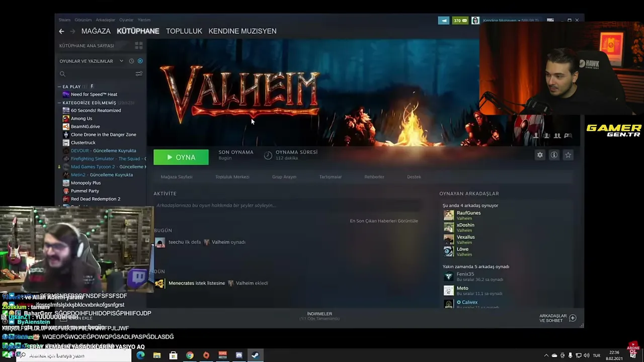Click the Among Us game icon

[66, 119]
